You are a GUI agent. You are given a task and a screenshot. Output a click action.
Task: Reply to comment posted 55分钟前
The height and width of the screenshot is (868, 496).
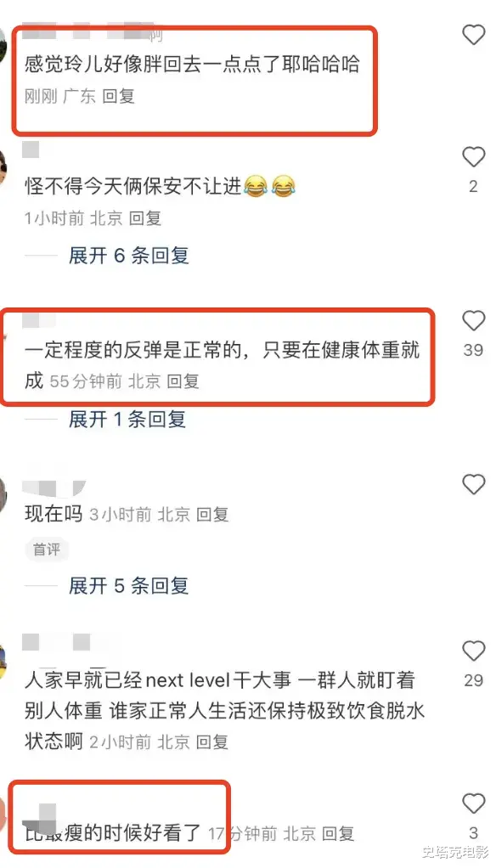coord(183,381)
